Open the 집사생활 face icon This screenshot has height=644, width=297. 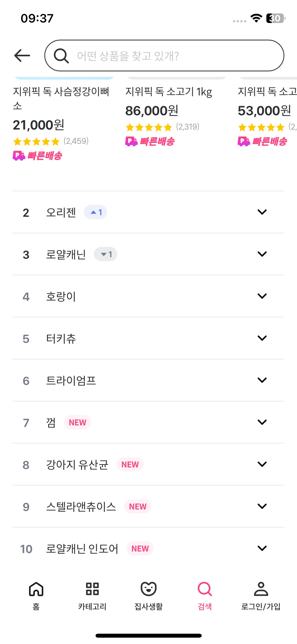149,589
